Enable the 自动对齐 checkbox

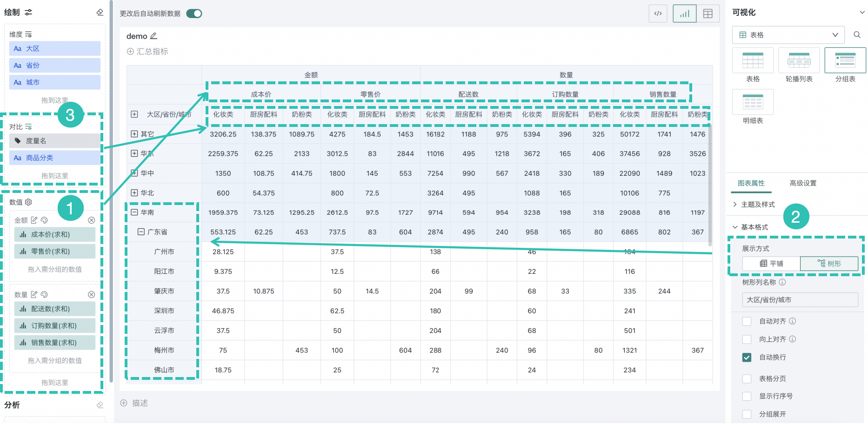click(x=747, y=321)
